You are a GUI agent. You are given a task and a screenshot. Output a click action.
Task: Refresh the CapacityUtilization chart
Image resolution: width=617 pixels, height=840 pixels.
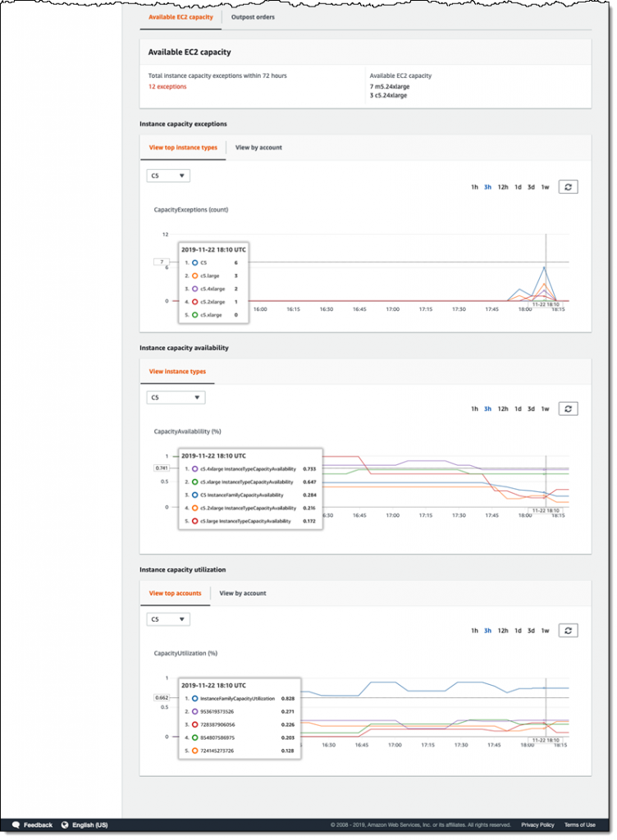(x=568, y=631)
